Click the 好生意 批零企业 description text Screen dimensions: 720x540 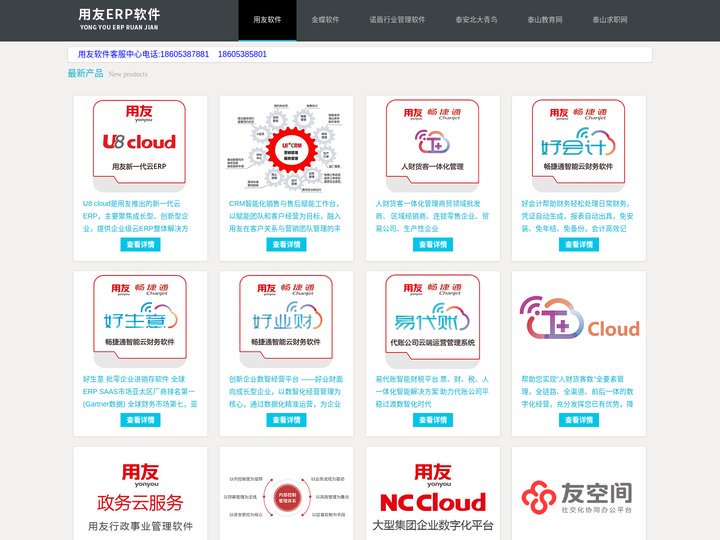click(x=140, y=392)
